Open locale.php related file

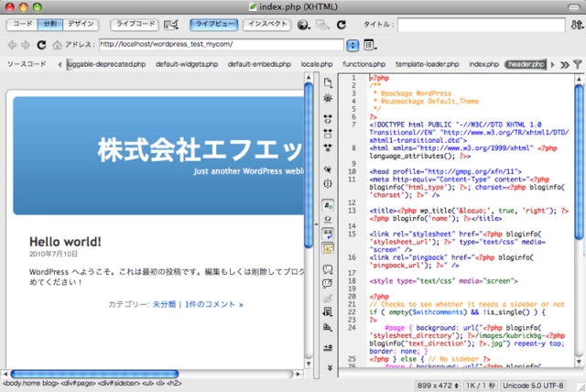317,64
